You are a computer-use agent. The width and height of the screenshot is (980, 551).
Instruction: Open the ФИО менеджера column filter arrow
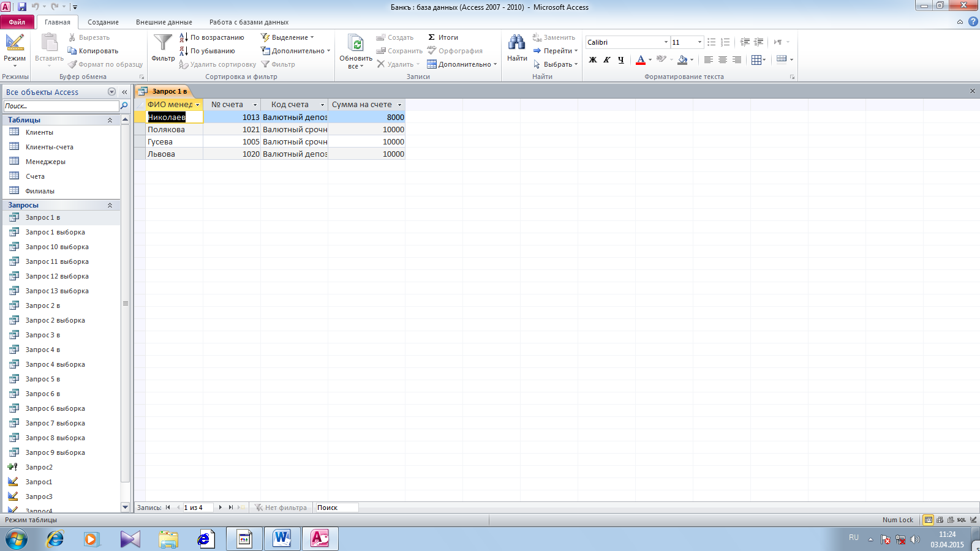pyautogui.click(x=197, y=105)
